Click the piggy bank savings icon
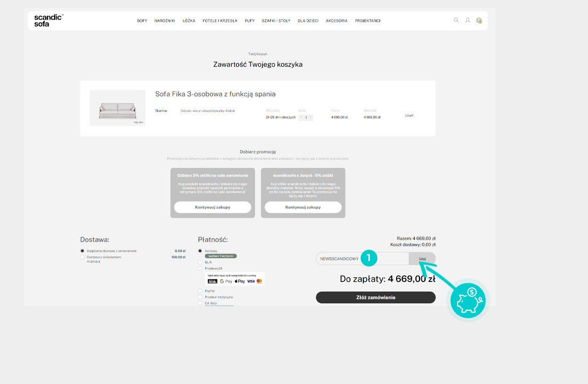Image resolution: width=588 pixels, height=384 pixels. click(468, 300)
